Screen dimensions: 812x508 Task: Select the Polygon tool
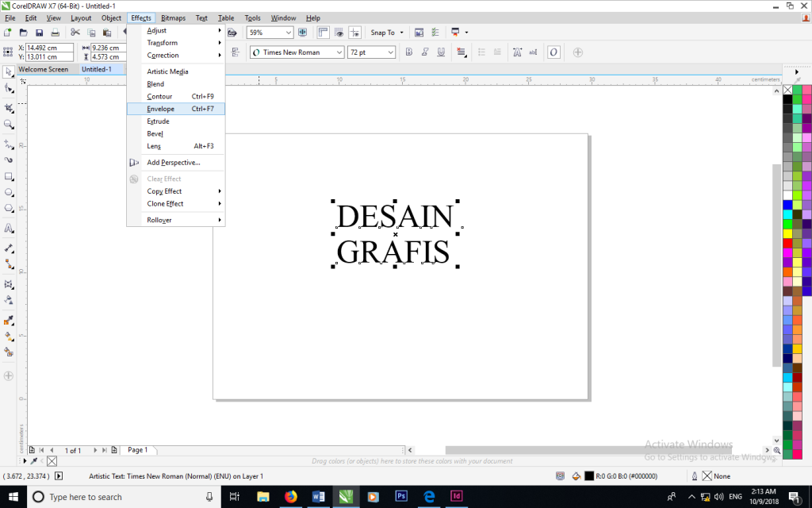click(9, 209)
